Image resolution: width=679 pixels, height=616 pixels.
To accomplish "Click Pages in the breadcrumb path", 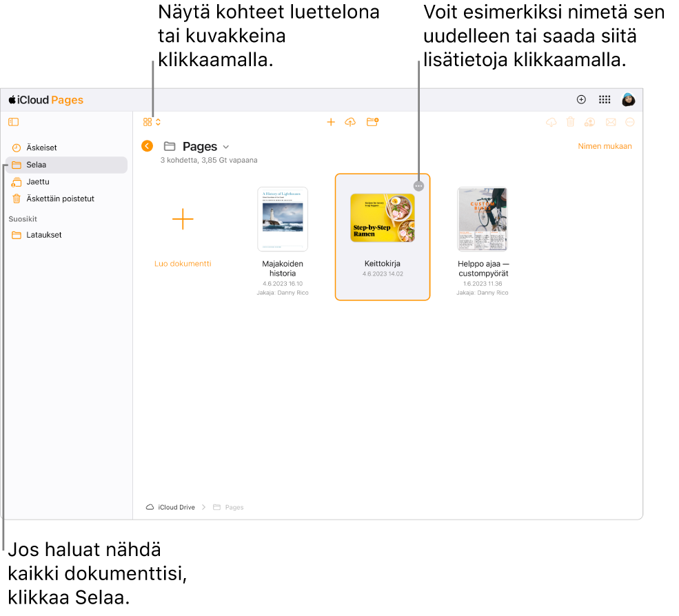I will tap(228, 507).
